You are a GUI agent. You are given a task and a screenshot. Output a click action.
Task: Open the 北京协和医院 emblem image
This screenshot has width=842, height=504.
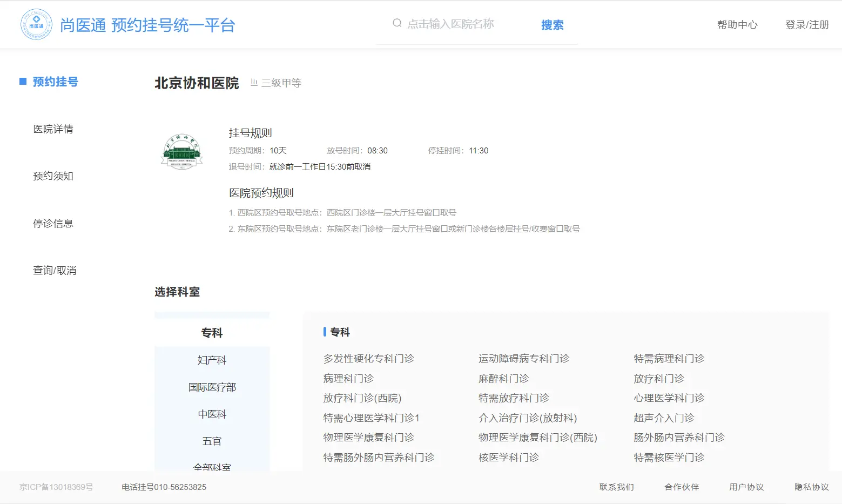pyautogui.click(x=182, y=152)
